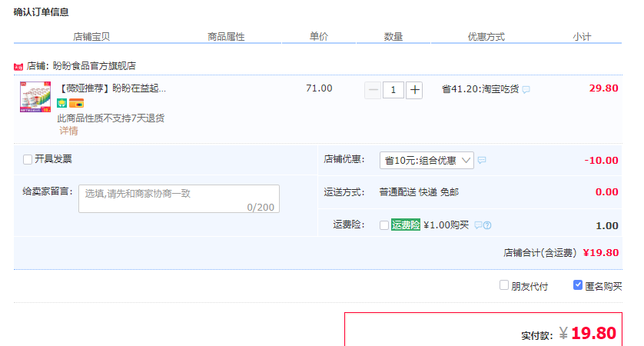Click the subtotal value 29.80
This screenshot has width=644, height=346.
[x=603, y=88]
